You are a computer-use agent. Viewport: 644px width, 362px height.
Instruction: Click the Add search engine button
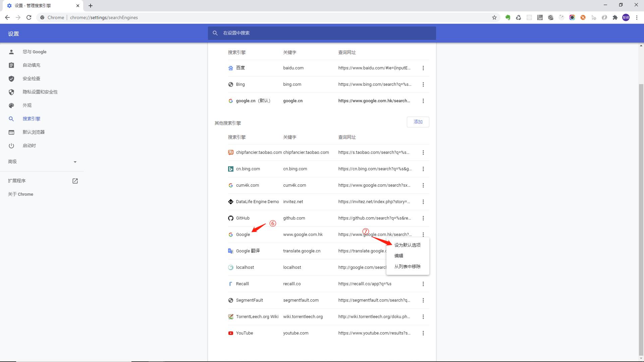pyautogui.click(x=418, y=122)
